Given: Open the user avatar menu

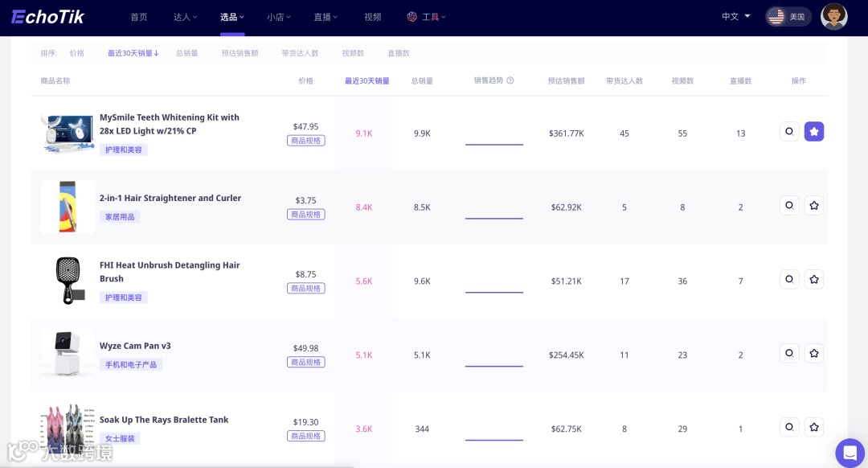Looking at the screenshot, I should pos(833,17).
